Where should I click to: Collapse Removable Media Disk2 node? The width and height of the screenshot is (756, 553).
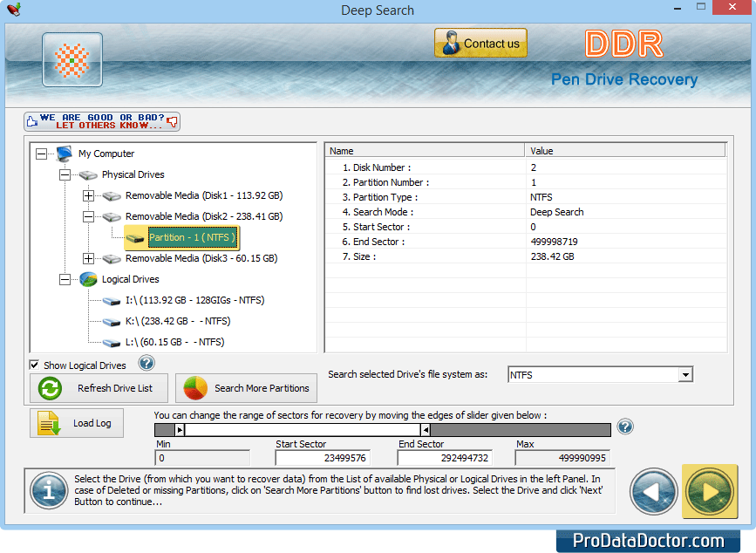88,216
